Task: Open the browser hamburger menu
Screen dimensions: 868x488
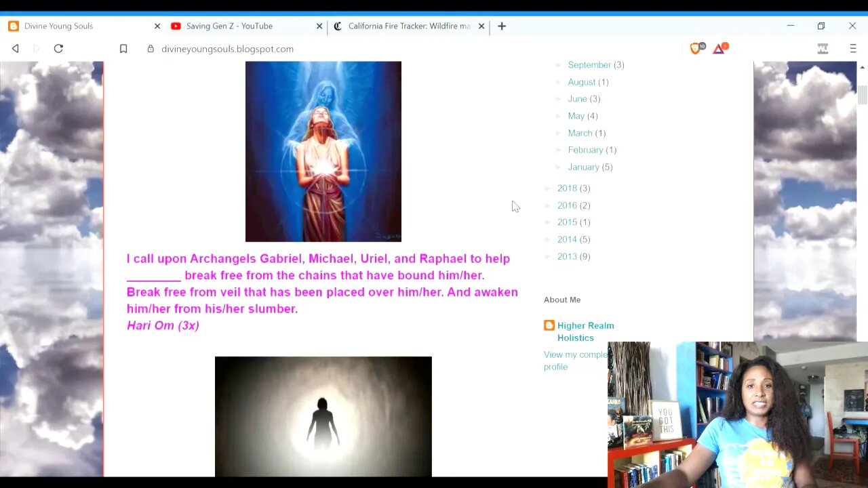Action: (x=853, y=49)
